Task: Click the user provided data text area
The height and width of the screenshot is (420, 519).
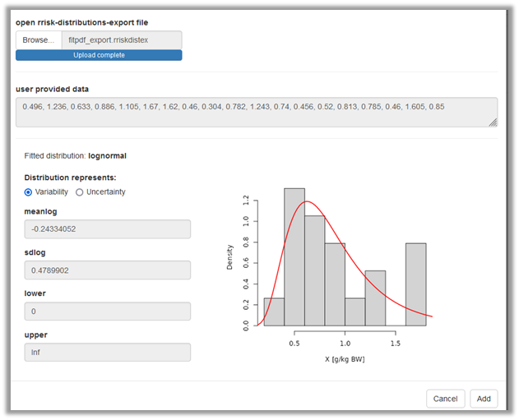Action: pyautogui.click(x=256, y=112)
